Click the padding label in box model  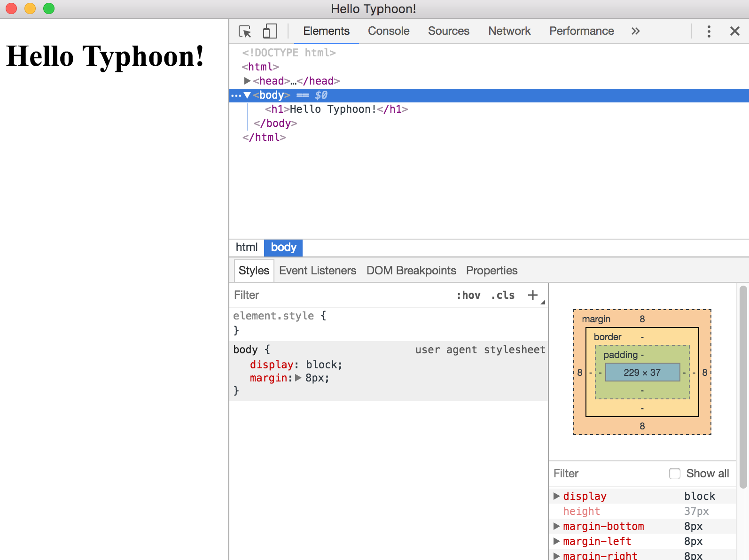[x=620, y=355]
